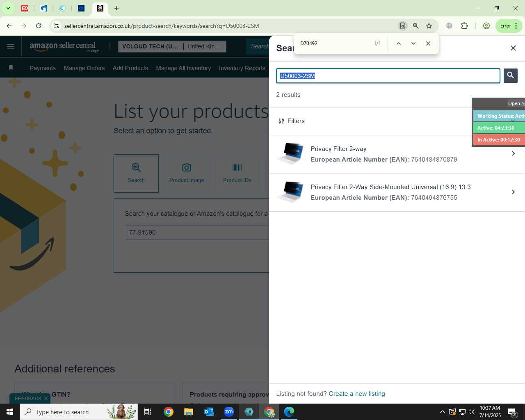Open the Seller Central hamburger menu
Image resolution: width=525 pixels, height=420 pixels.
coord(11,46)
